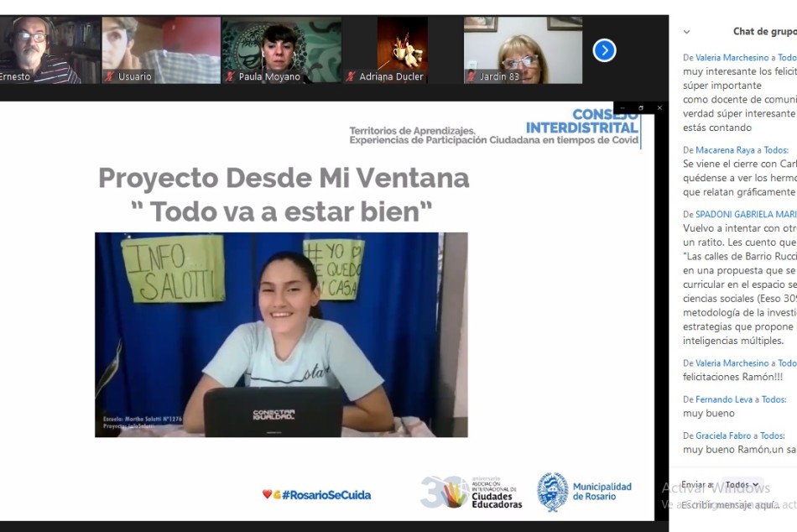Click Adriana Ducler's muted microphone icon
Screen dimensions: 797x532
pyautogui.click(x=350, y=76)
